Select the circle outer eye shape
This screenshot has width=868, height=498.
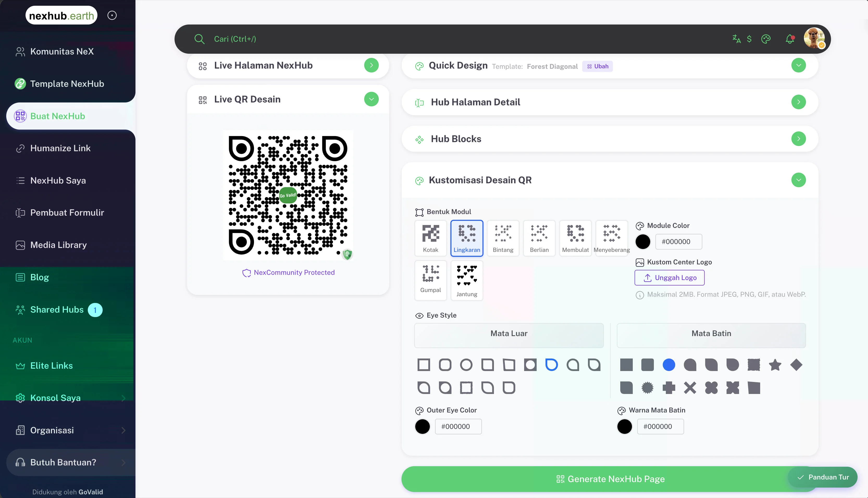466,365
